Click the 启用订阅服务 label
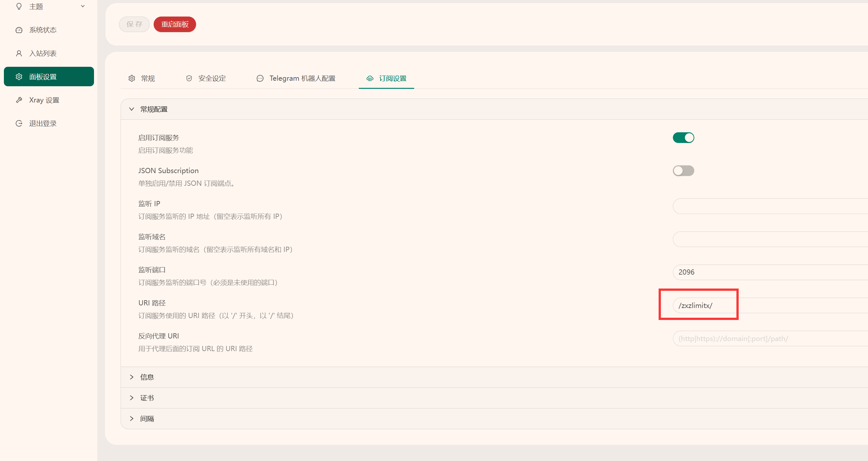This screenshot has height=461, width=868. tap(159, 137)
